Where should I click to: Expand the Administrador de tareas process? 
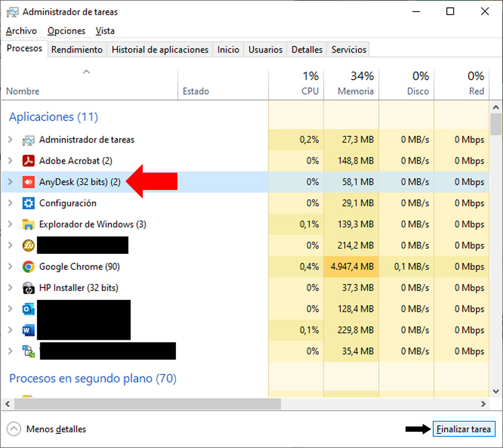click(x=10, y=139)
